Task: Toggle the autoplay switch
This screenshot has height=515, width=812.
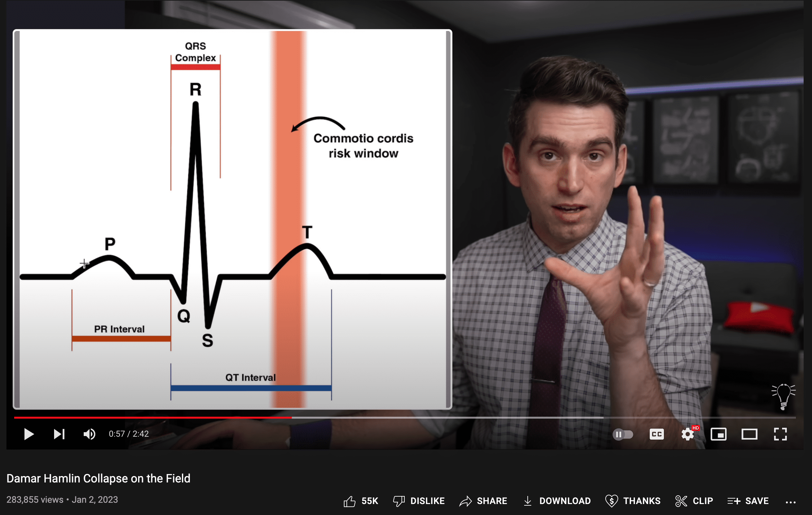Action: click(x=622, y=434)
